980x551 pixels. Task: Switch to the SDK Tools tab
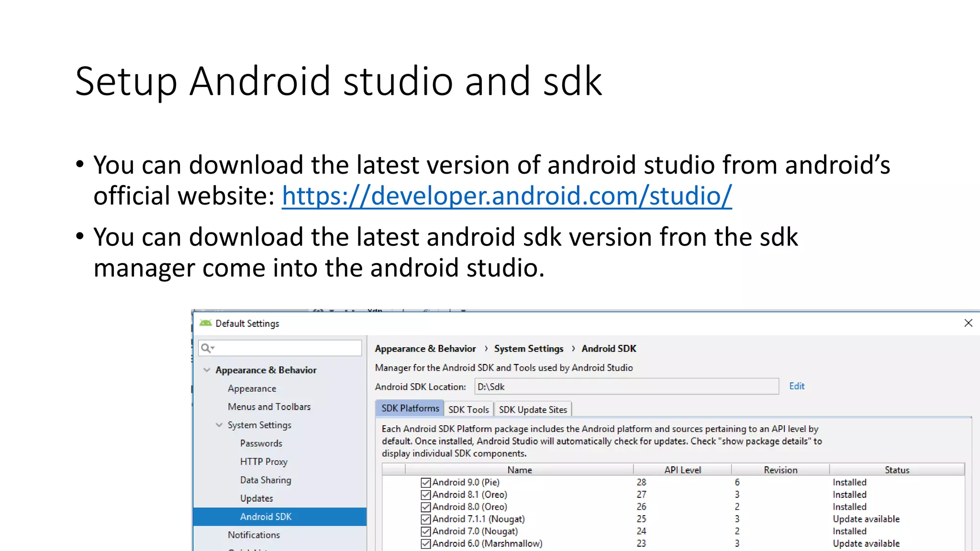click(x=468, y=410)
